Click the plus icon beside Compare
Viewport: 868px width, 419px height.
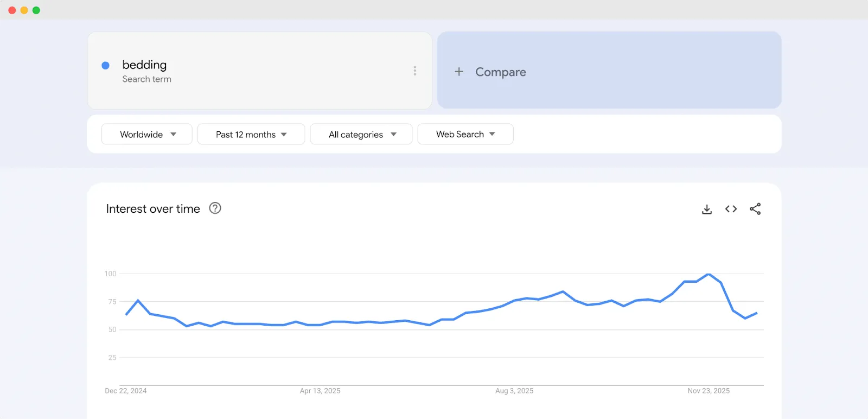[459, 72]
